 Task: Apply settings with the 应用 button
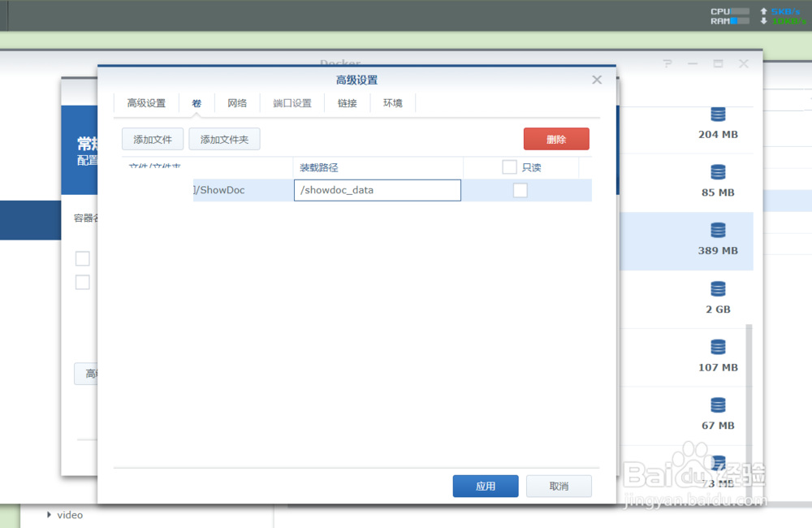click(486, 486)
